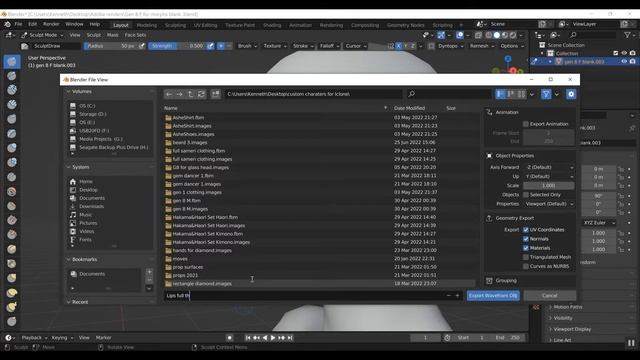Open filter settings dropdown arrow
The width and height of the screenshot is (640, 360).
[x=557, y=94]
